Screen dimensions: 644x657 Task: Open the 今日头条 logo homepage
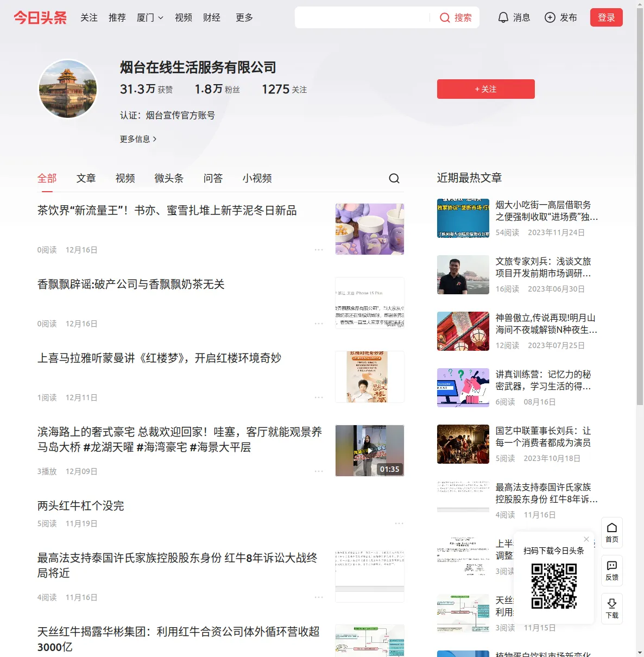click(40, 17)
